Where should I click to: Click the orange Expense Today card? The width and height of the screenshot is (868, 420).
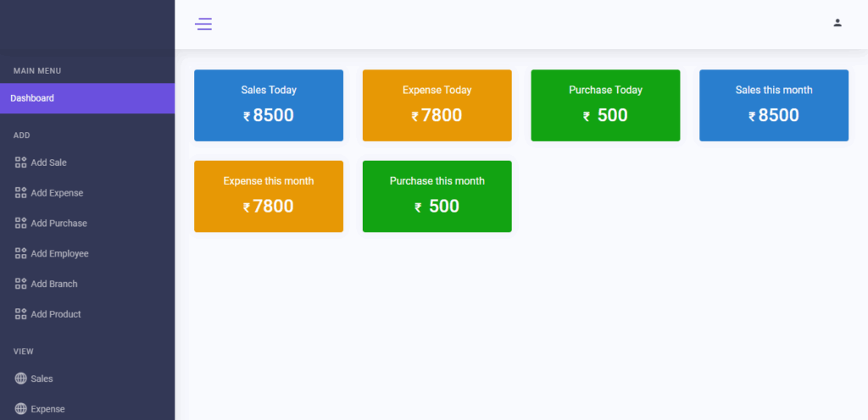point(437,105)
